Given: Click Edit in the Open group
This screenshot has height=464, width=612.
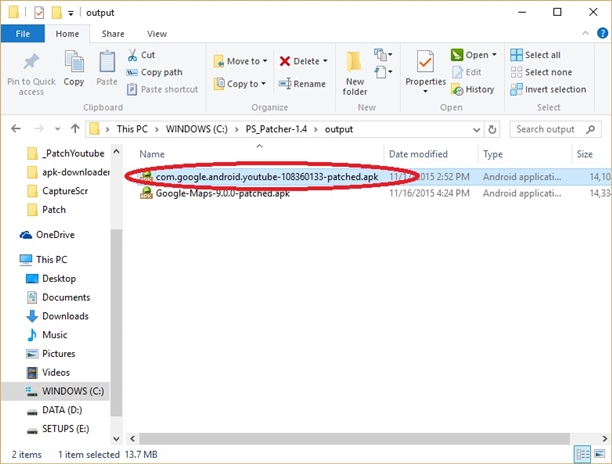Looking at the screenshot, I should tap(466, 72).
